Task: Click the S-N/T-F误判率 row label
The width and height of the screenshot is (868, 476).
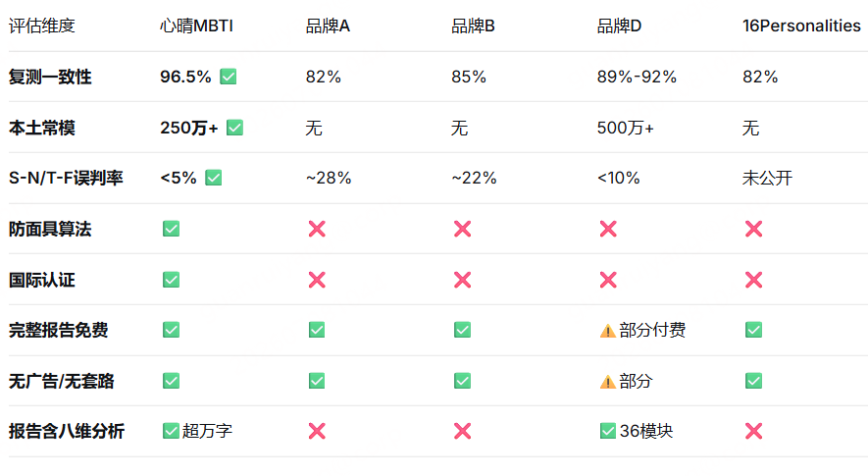Action: tap(66, 178)
